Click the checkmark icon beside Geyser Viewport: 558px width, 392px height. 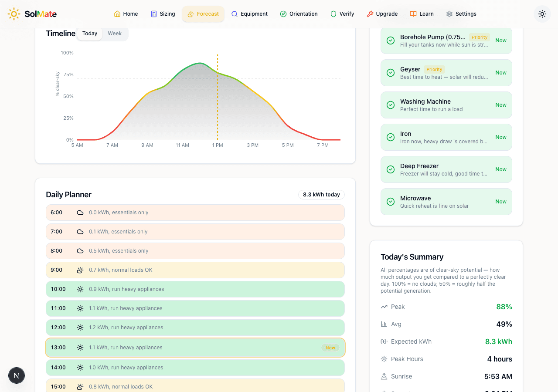tap(391, 73)
